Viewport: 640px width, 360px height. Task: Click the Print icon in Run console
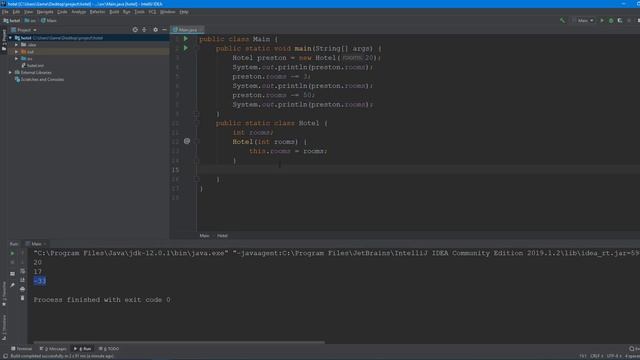[22, 289]
